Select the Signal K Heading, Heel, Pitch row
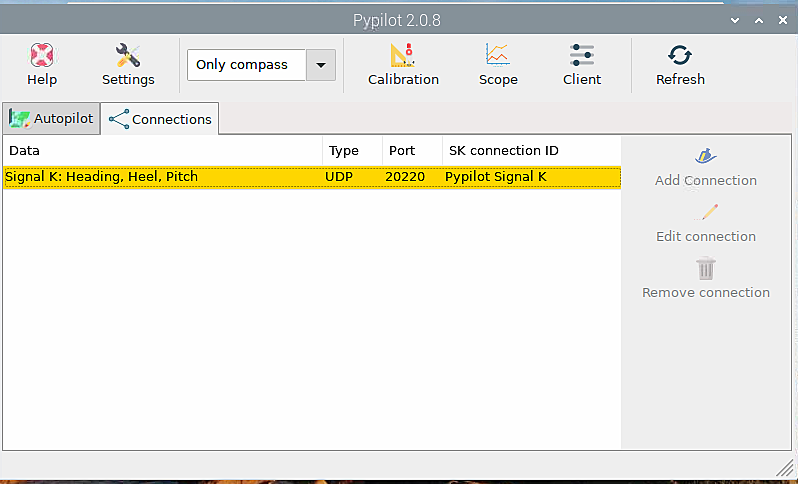This screenshot has height=484, width=798. point(310,177)
